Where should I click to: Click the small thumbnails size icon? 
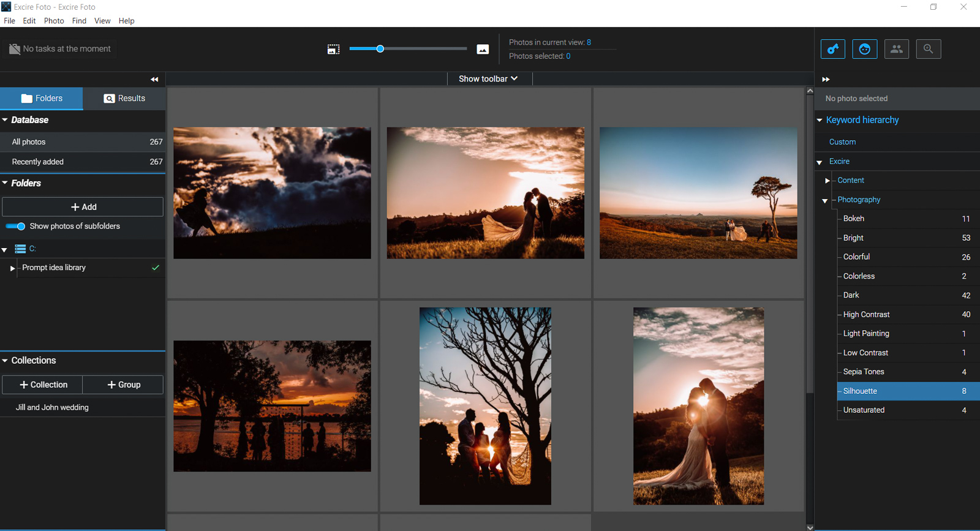(333, 50)
